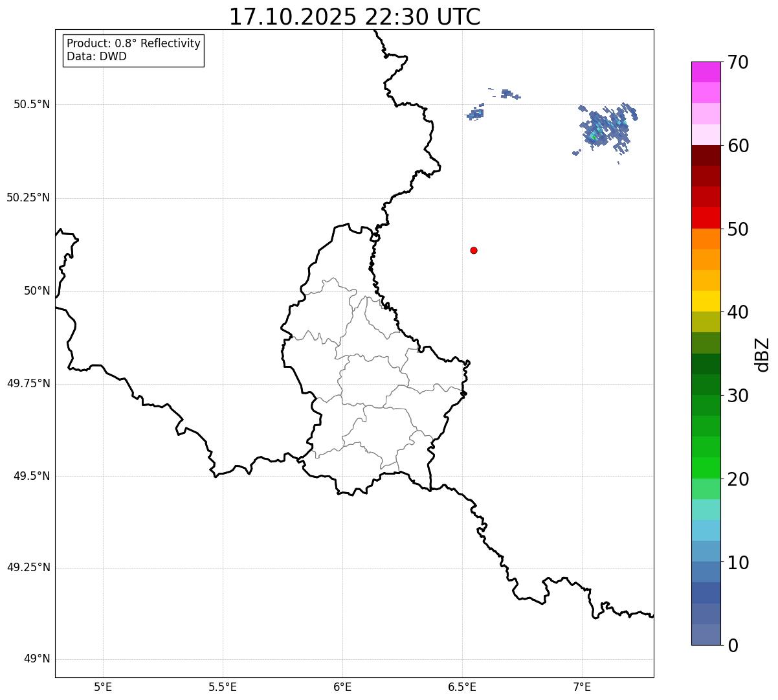
Task: Click the '6°E' longitude label
Action: [x=343, y=687]
